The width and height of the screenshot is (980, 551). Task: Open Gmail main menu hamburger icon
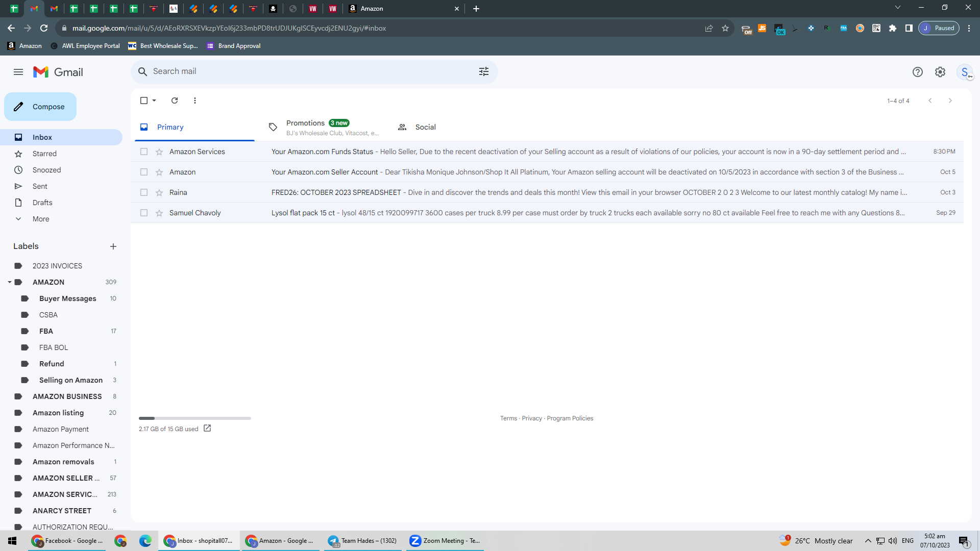click(18, 72)
